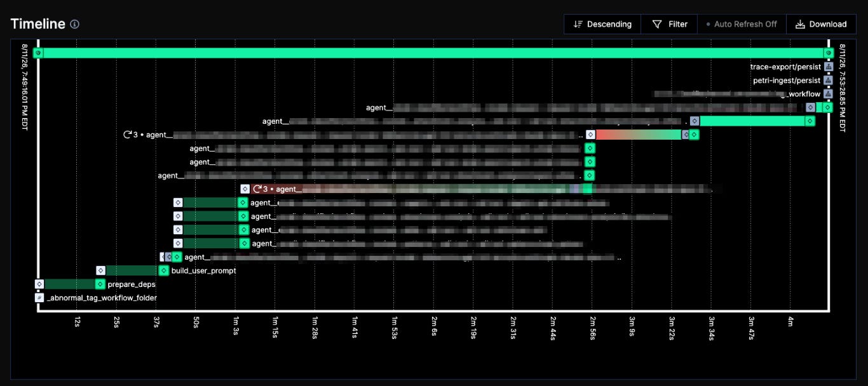Image resolution: width=868 pixels, height=386 pixels.
Task: Select the trace-export/persist label
Action: pyautogui.click(x=785, y=67)
